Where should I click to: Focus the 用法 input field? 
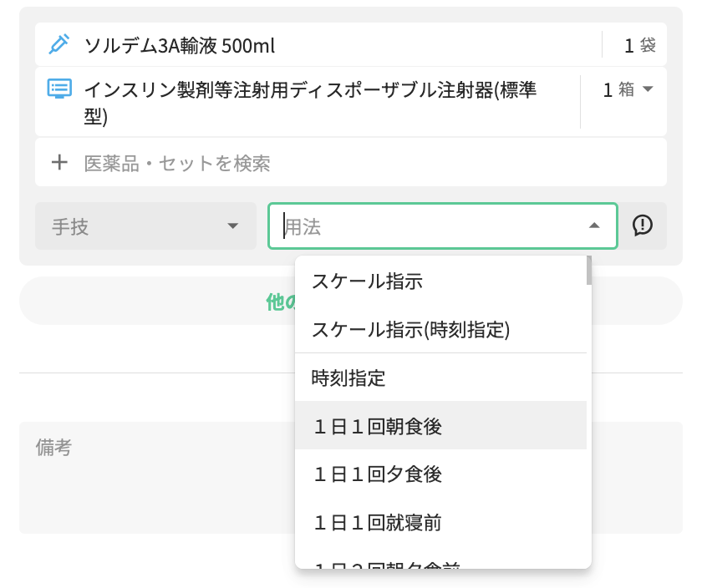coord(426,226)
